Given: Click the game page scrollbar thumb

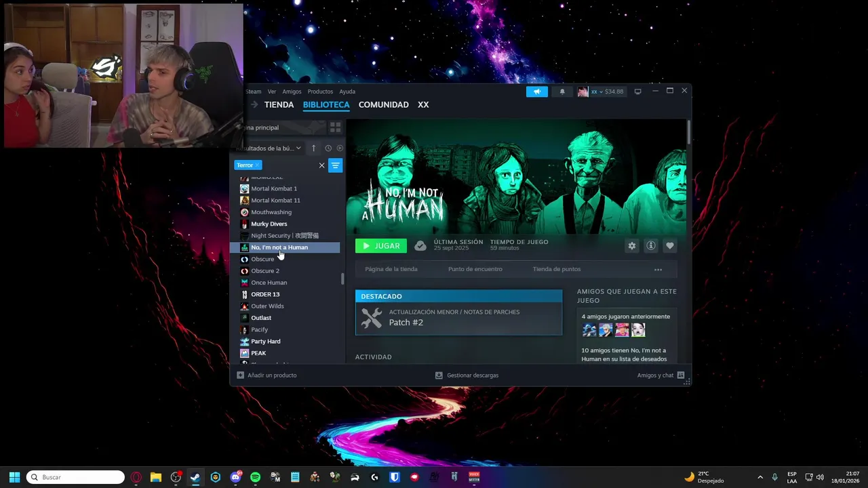Looking at the screenshot, I should (689, 132).
